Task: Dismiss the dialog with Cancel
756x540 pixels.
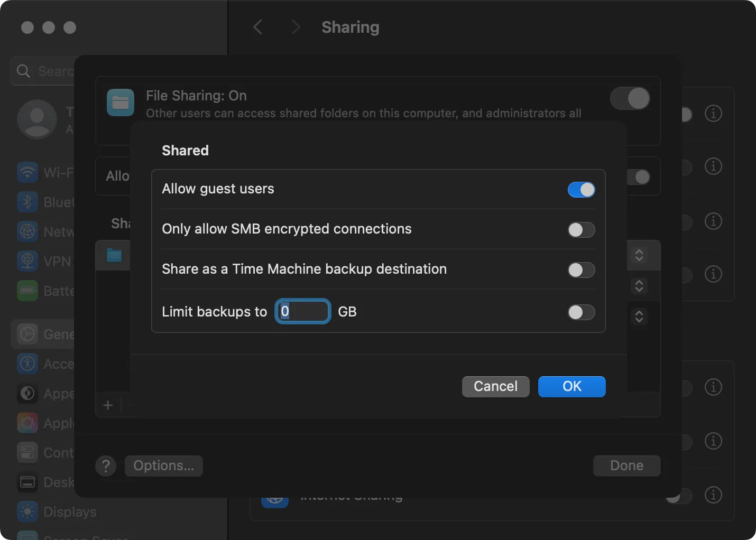Action: click(x=495, y=386)
